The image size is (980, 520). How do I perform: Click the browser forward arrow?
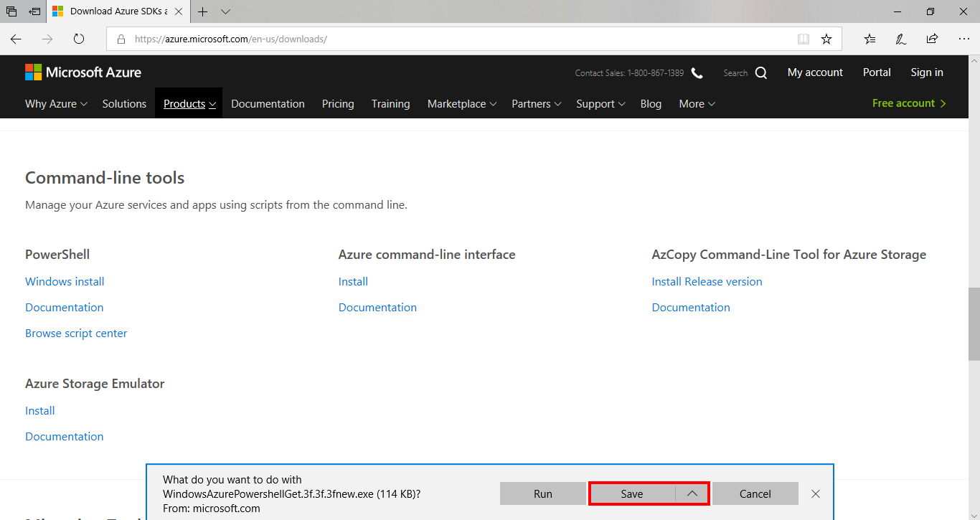pos(47,39)
